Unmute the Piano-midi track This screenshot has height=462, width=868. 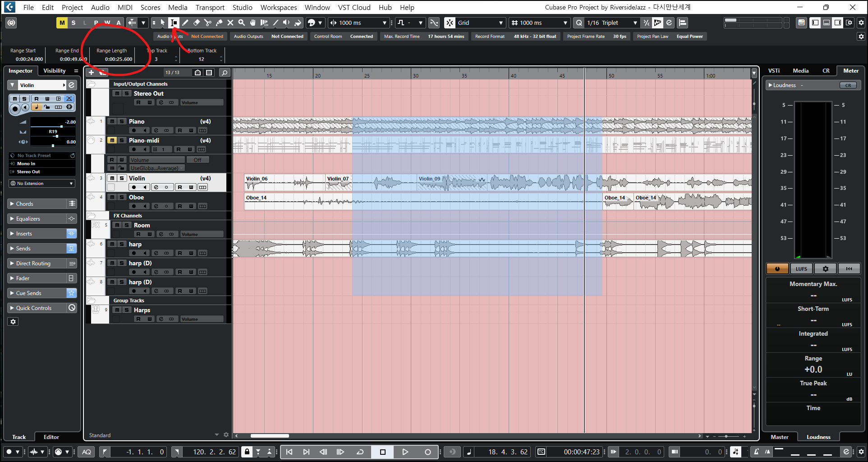coord(112,140)
